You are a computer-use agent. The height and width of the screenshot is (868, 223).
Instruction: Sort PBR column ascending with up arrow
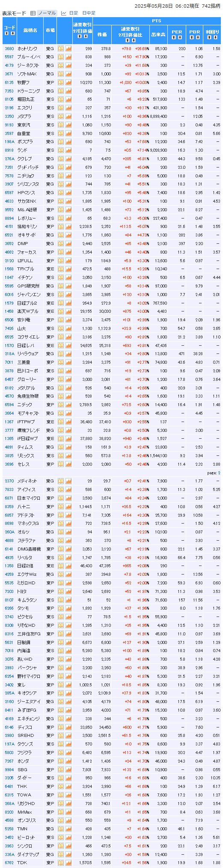192,37
